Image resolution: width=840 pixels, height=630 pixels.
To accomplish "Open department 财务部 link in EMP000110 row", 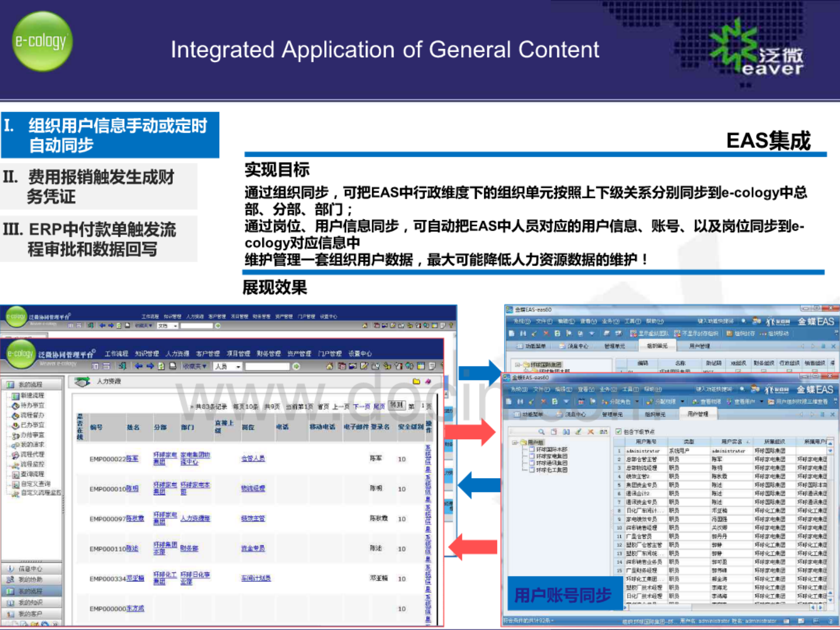I will (189, 548).
